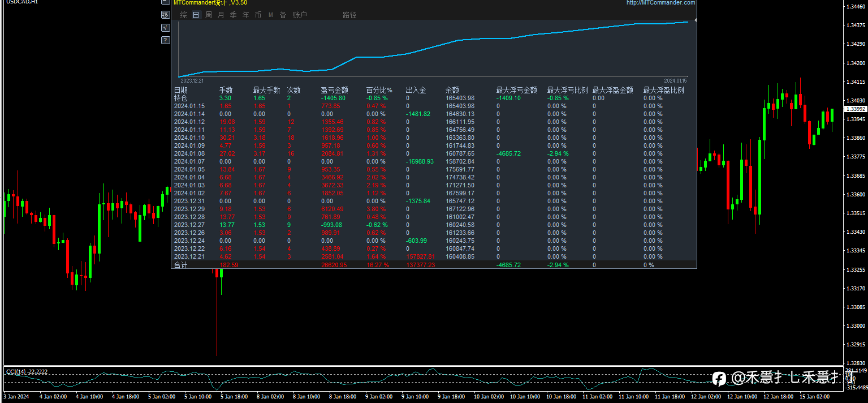Viewport: 868px width, 403px height.
Task: Click the 手数 column header
Action: pos(226,90)
